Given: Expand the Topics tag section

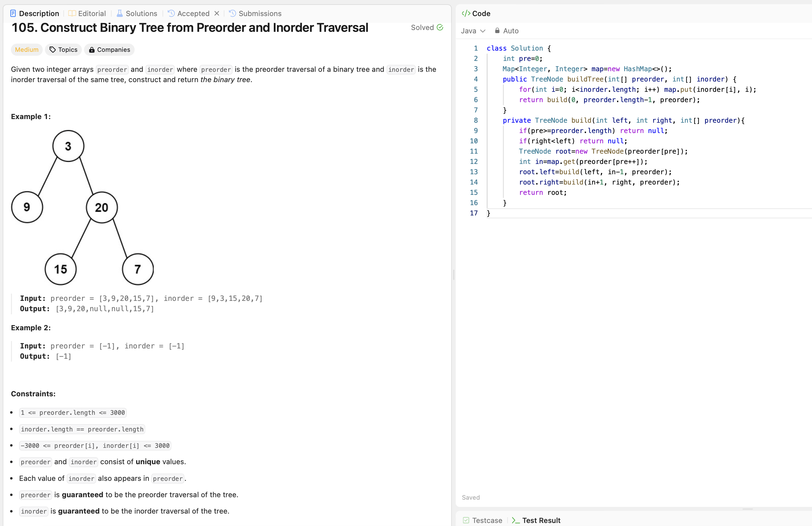Looking at the screenshot, I should pyautogui.click(x=63, y=50).
